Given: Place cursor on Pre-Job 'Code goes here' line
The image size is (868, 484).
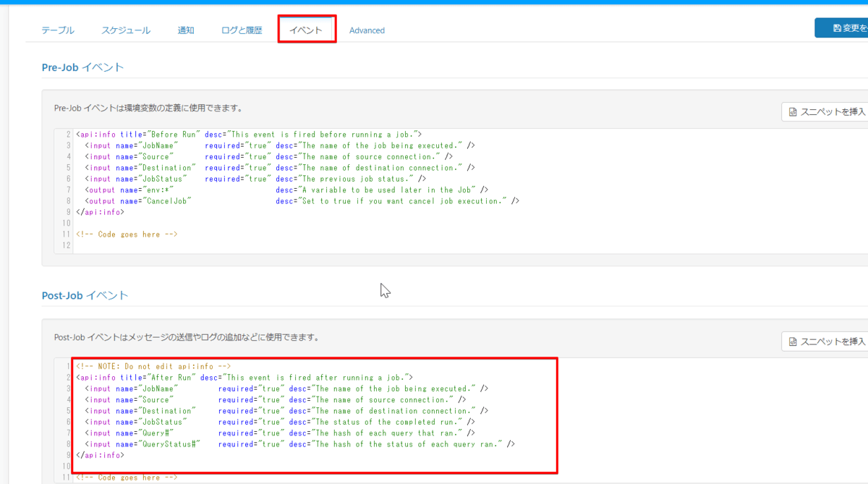Looking at the screenshot, I should coord(127,234).
